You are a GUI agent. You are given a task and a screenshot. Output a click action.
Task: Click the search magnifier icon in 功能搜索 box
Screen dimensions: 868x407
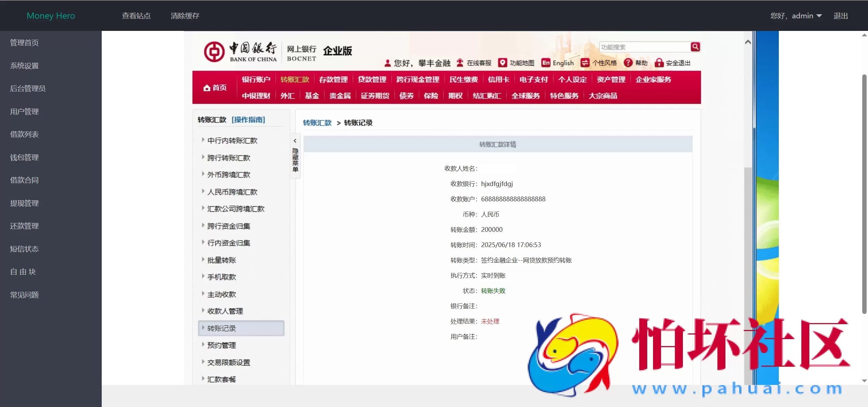point(695,47)
